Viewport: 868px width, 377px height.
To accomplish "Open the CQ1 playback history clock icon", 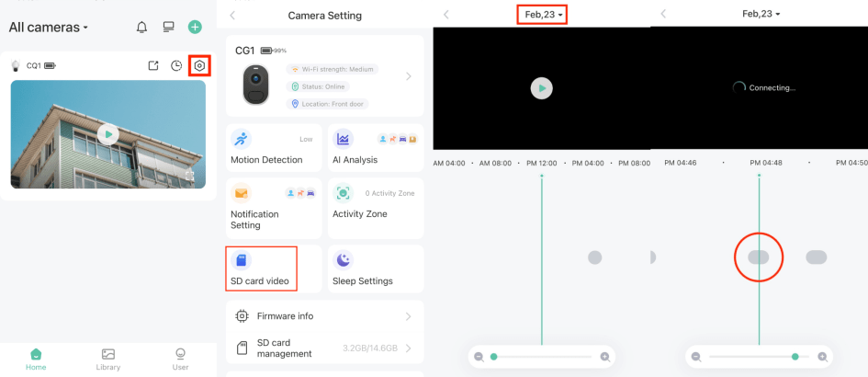I will click(x=176, y=66).
